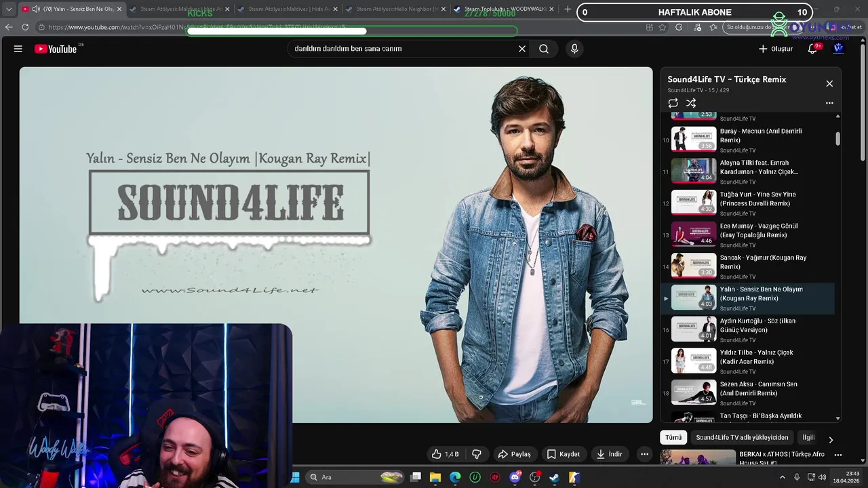
Task: Play Buray - Mecnun from playlist
Action: [x=747, y=140]
